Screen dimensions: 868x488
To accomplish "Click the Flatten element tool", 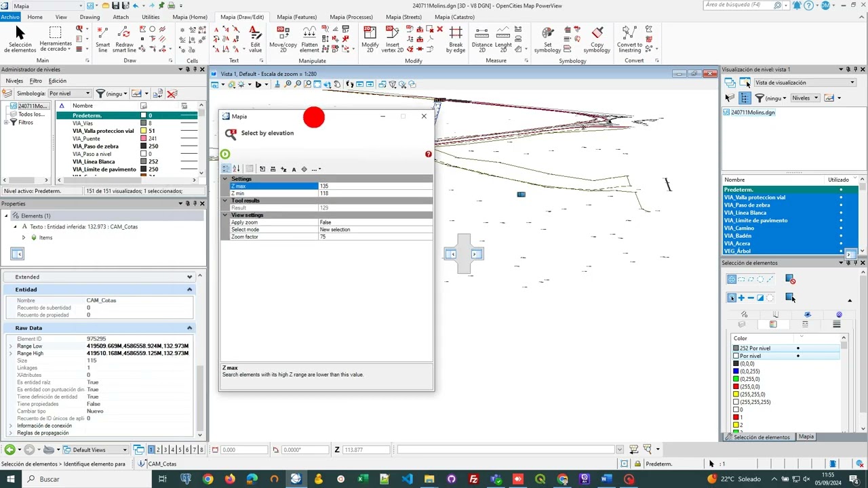I will tap(309, 39).
